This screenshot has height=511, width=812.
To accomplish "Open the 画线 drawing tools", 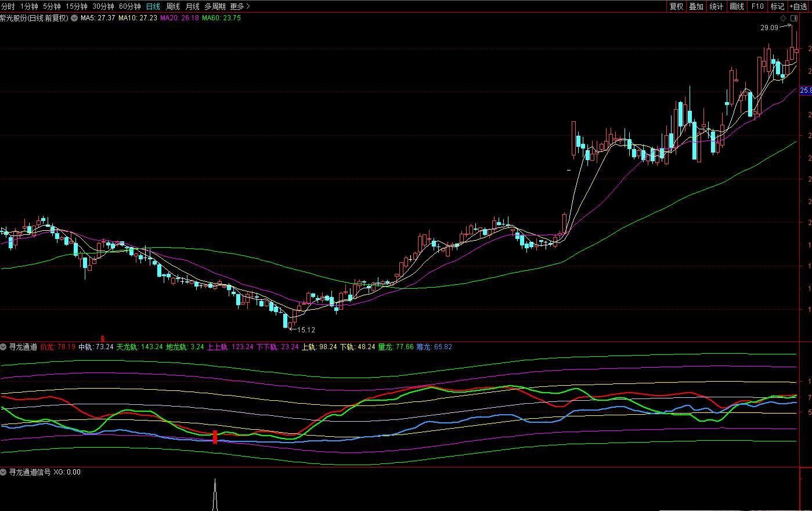I will tap(737, 6).
